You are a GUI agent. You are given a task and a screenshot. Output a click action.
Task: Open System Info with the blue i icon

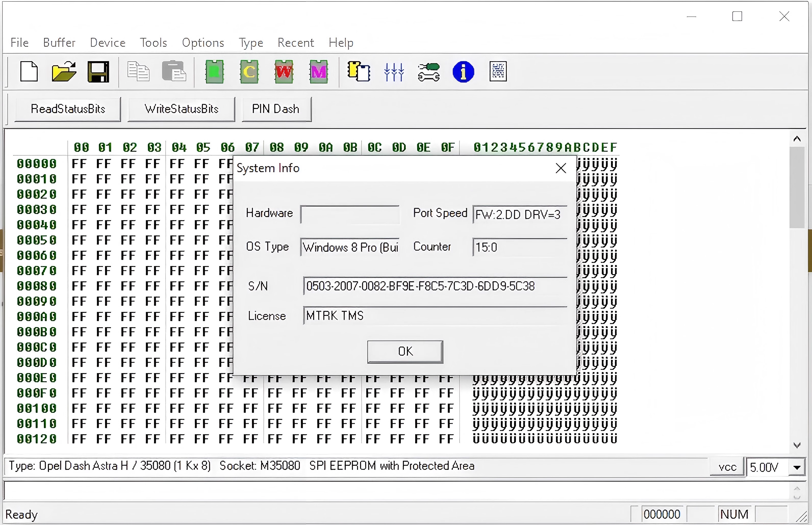pyautogui.click(x=463, y=72)
